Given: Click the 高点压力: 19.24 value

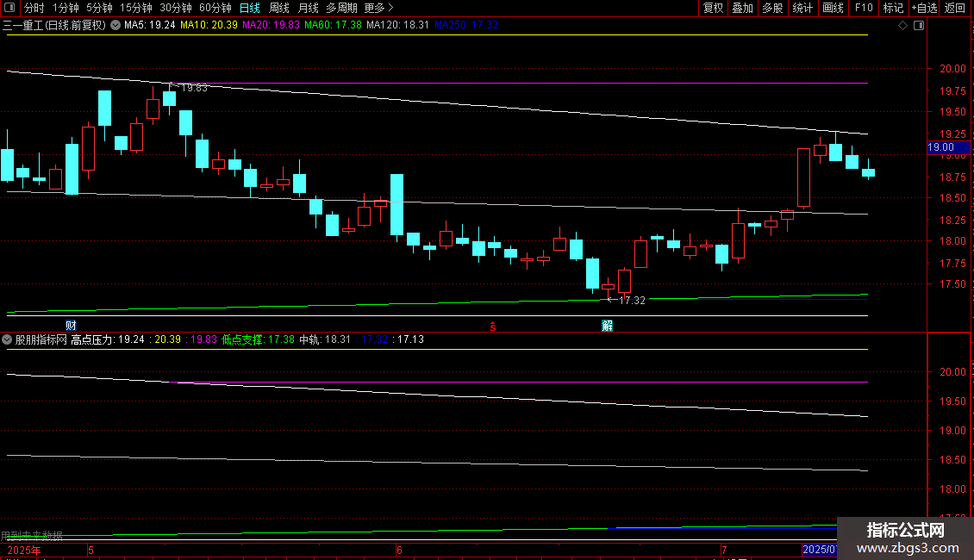Looking at the screenshot, I should 108,339.
